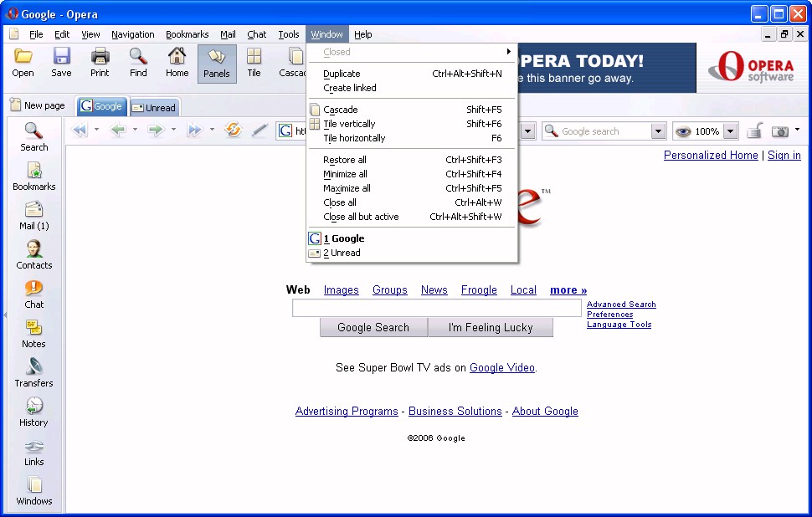Click the wand edit icon
Image resolution: width=812 pixels, height=517 pixels.
click(260, 131)
